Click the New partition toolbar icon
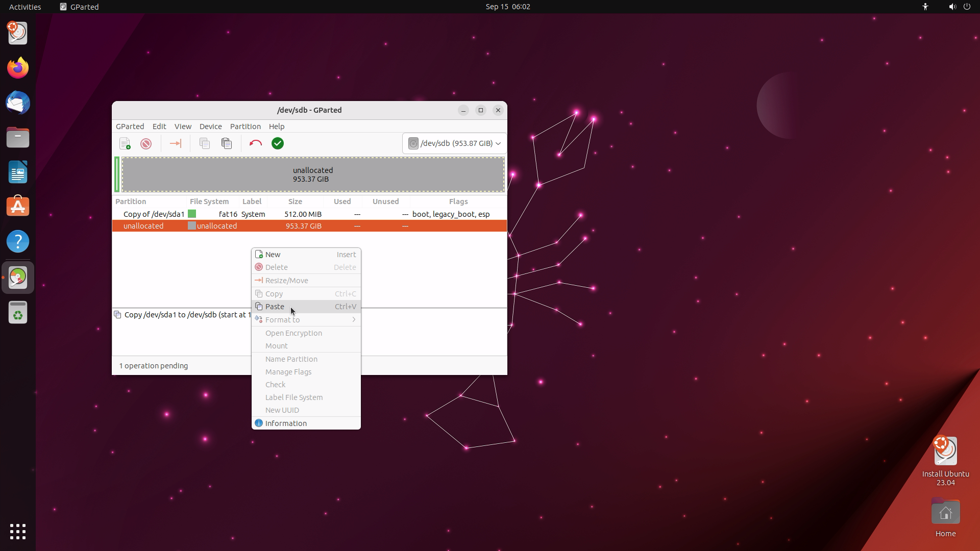The image size is (980, 551). (125, 144)
